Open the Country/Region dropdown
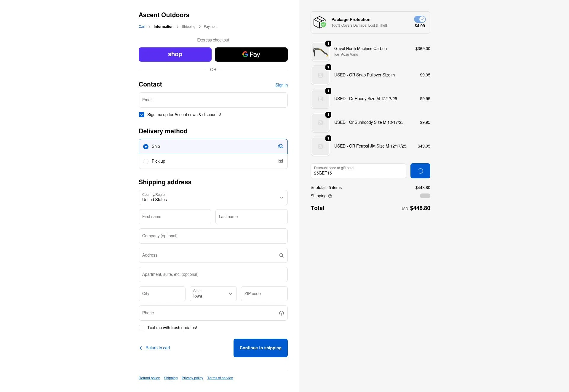This screenshot has width=569, height=392. (213, 197)
